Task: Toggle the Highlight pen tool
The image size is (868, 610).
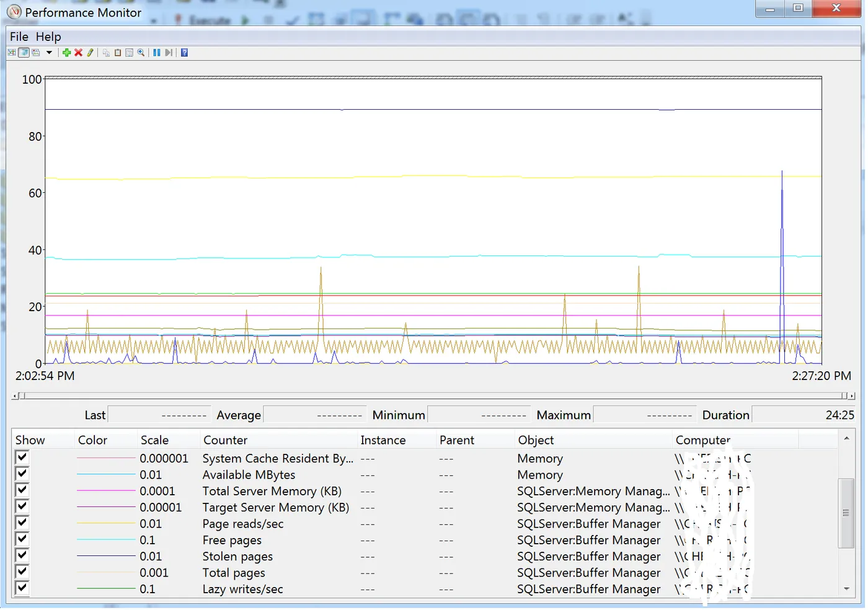Action: click(90, 53)
